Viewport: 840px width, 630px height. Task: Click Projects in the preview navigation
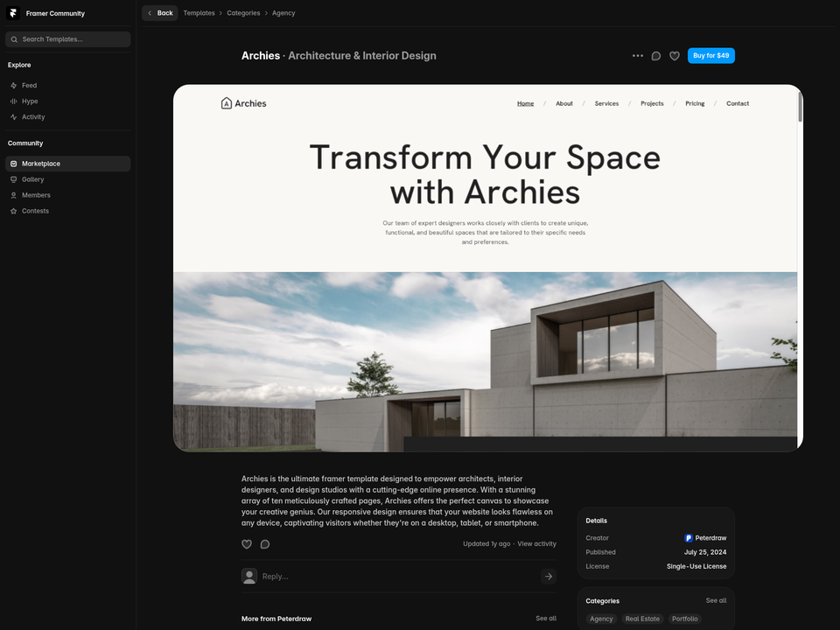pyautogui.click(x=652, y=103)
